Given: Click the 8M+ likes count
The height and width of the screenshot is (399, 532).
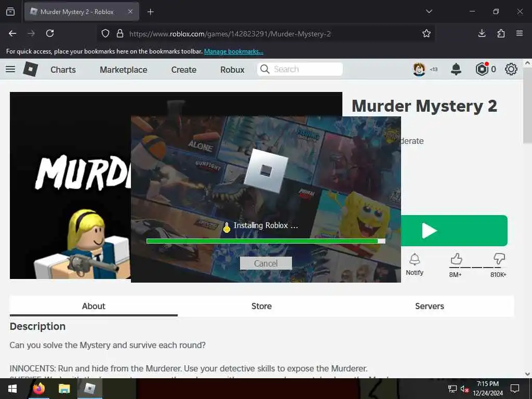Looking at the screenshot, I should pos(455,274).
